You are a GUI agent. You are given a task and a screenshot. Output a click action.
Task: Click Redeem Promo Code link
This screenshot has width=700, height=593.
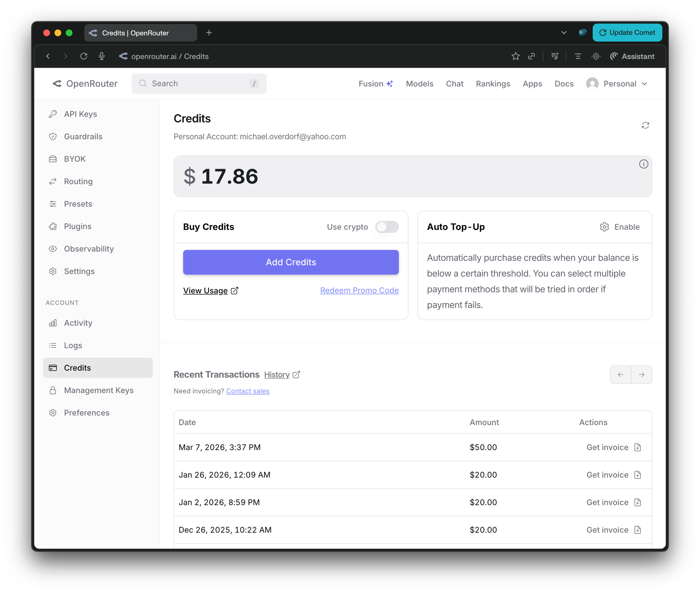coord(359,290)
